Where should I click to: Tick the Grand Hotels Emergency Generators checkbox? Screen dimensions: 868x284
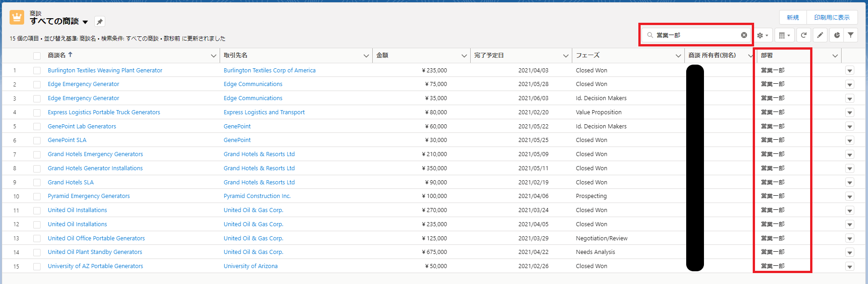(37, 154)
